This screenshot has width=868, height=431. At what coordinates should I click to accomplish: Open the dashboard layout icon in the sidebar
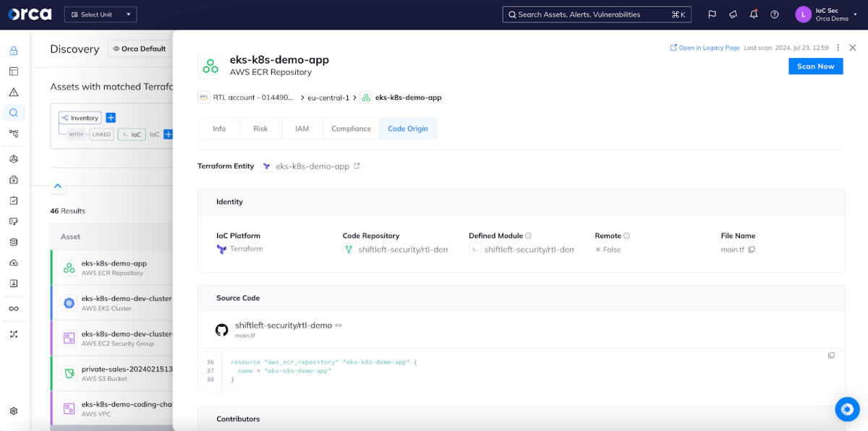point(14,72)
